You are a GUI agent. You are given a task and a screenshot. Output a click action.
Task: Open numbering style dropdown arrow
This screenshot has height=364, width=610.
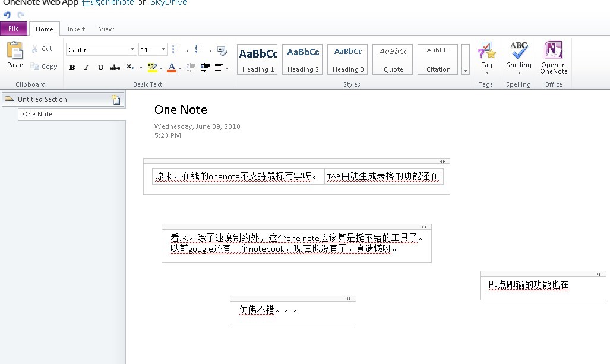click(210, 50)
